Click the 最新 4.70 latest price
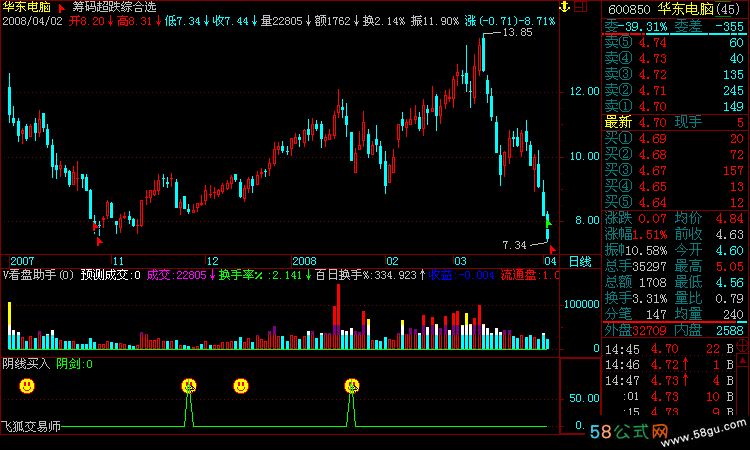Screen dimensions: 750x450 (636, 122)
